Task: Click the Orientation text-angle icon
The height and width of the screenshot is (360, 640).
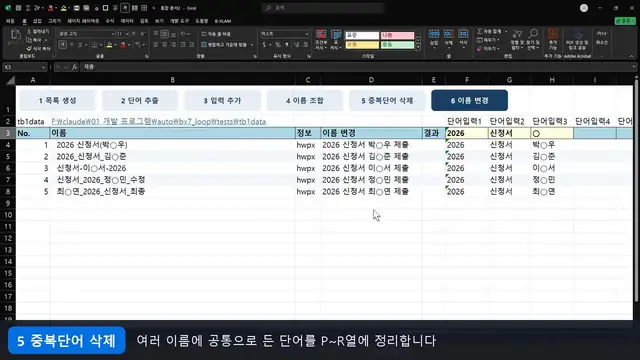Action: click(184, 34)
